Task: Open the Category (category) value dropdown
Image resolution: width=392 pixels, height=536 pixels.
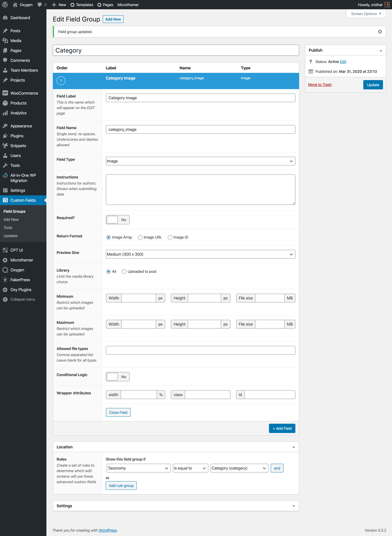Action: click(239, 468)
